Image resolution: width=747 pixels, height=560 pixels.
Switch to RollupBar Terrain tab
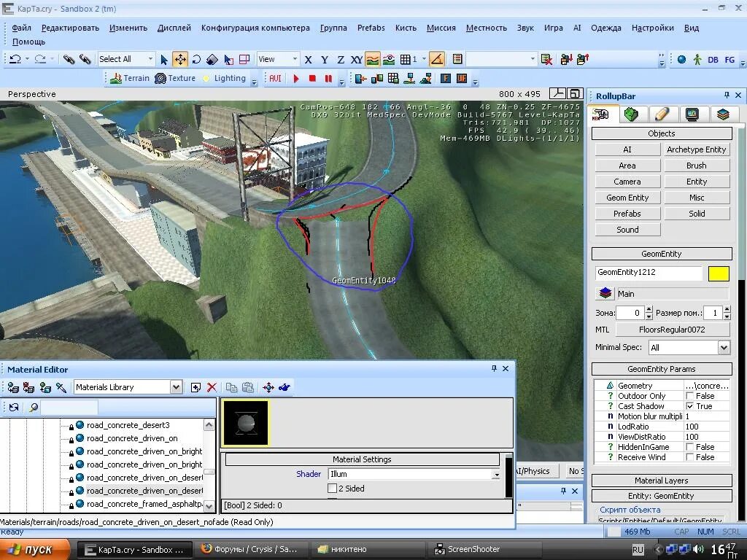(631, 114)
